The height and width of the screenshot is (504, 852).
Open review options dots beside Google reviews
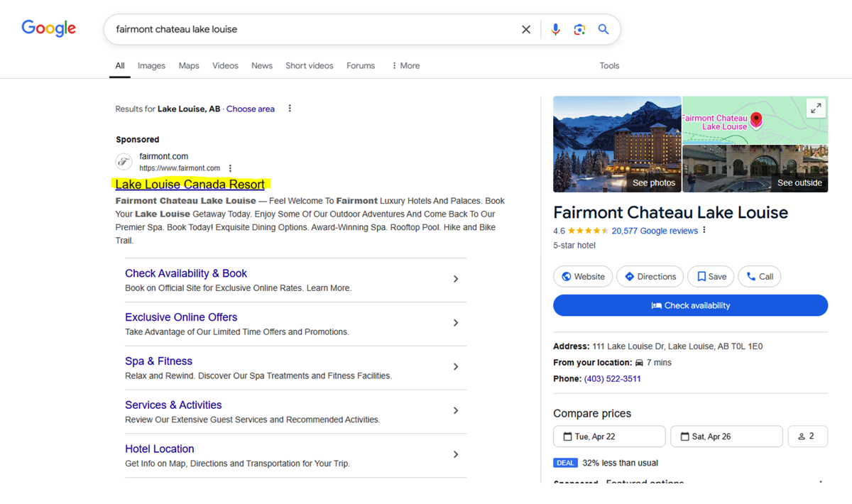click(x=704, y=231)
